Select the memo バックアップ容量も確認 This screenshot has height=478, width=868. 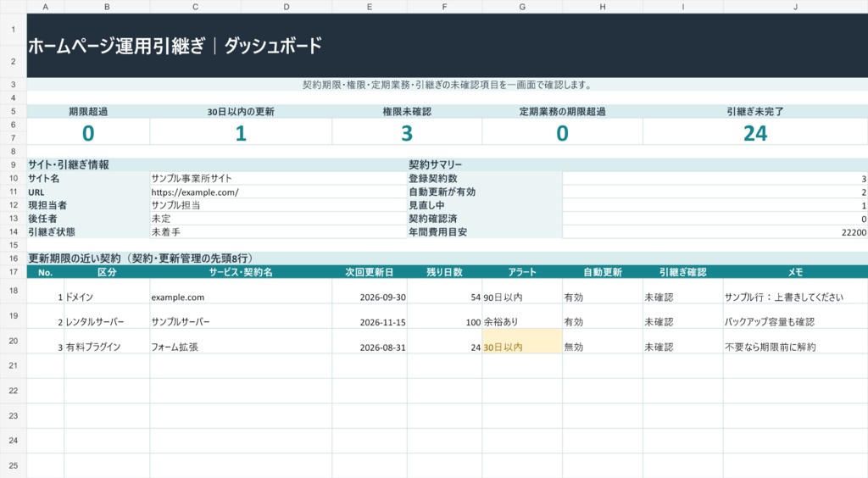795,316
